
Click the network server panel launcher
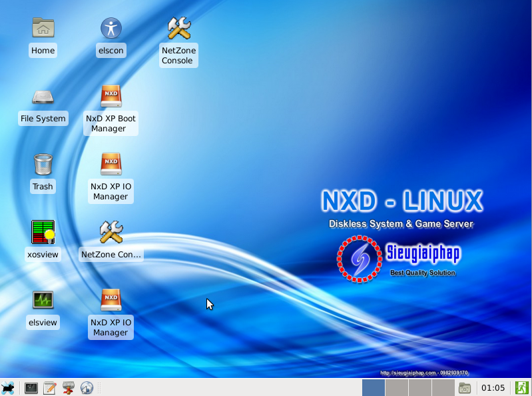pyautogui.click(x=69, y=388)
